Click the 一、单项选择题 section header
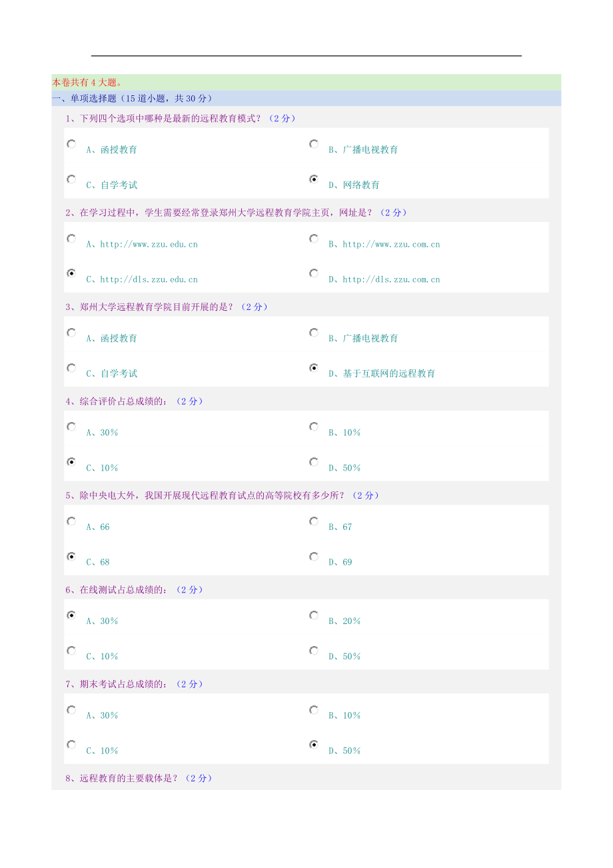 [132, 99]
